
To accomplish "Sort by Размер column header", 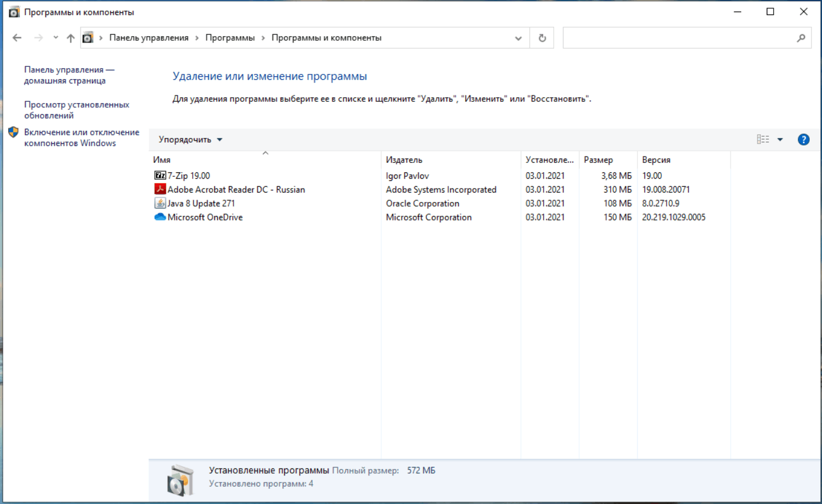I will pyautogui.click(x=608, y=159).
